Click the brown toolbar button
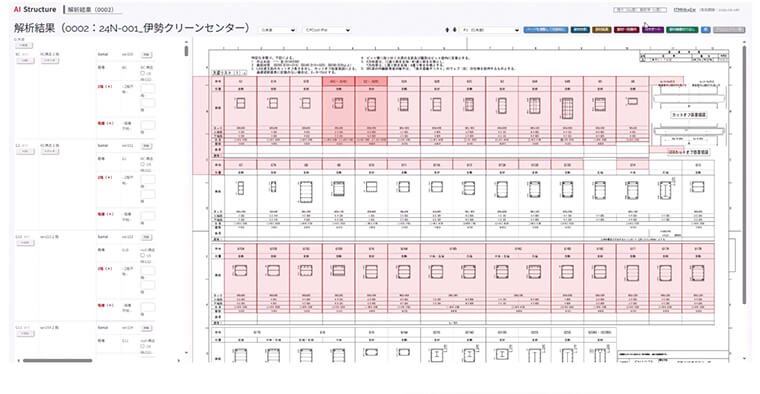Screen dimensions: 760x394 (x=602, y=30)
